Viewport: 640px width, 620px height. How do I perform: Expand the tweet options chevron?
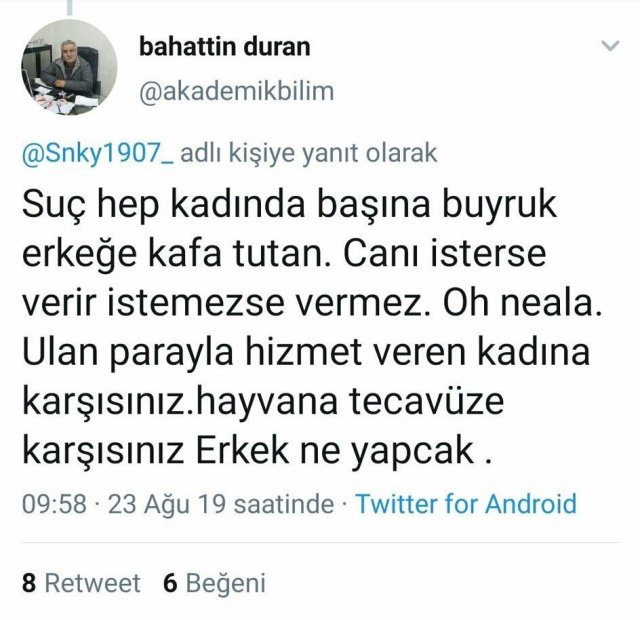[x=610, y=45]
